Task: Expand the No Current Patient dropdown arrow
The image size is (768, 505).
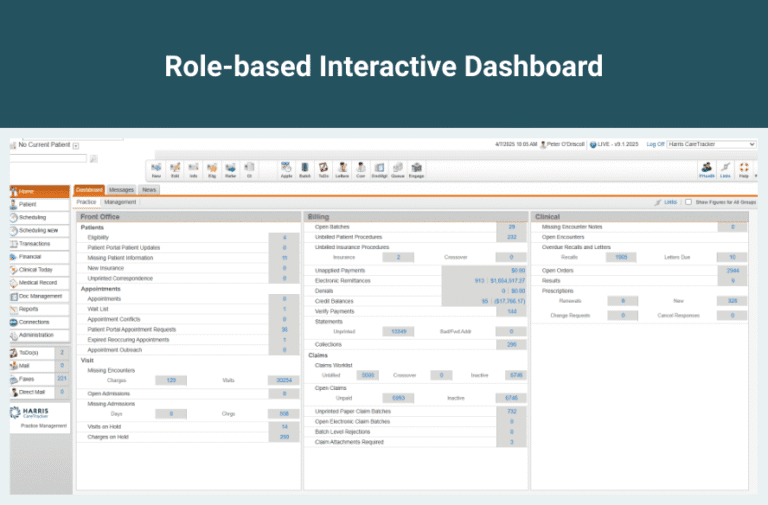Action: pos(76,145)
